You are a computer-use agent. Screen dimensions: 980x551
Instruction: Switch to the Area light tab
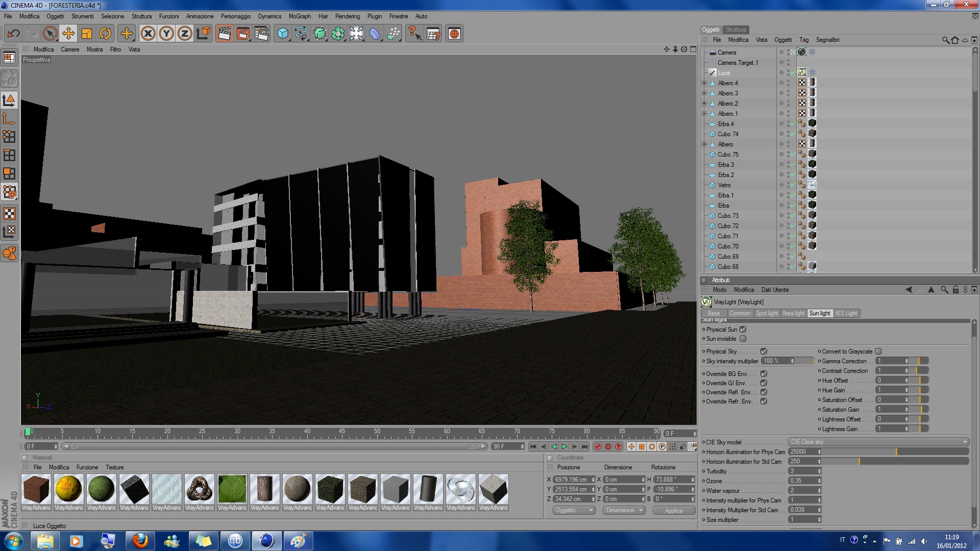click(x=793, y=313)
